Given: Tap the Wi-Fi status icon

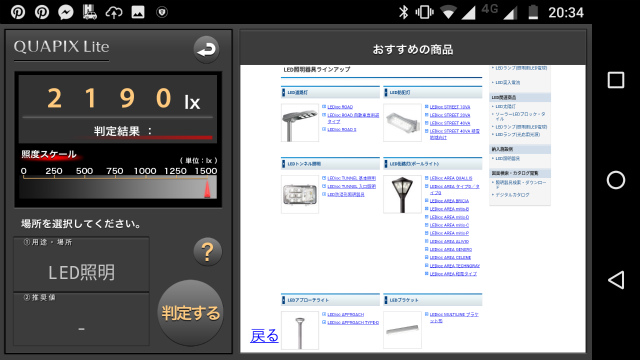Looking at the screenshot, I should pyautogui.click(x=448, y=13).
